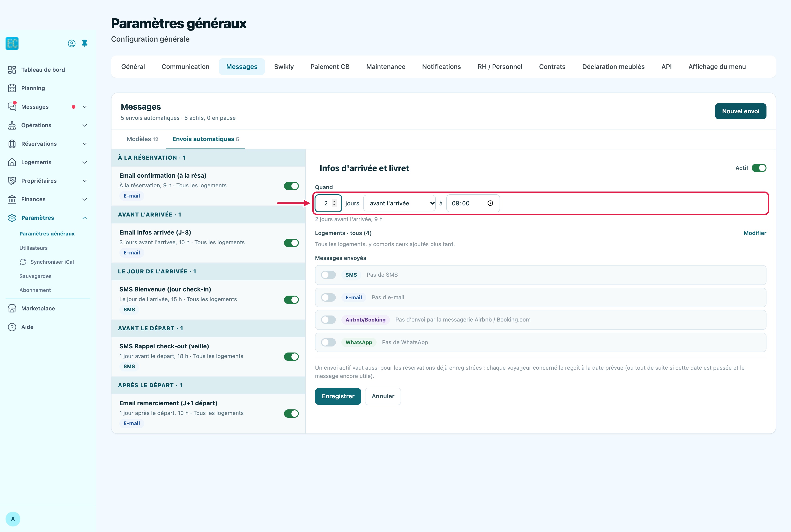The height and width of the screenshot is (532, 791).
Task: Switch to the Général tab
Action: 133,67
